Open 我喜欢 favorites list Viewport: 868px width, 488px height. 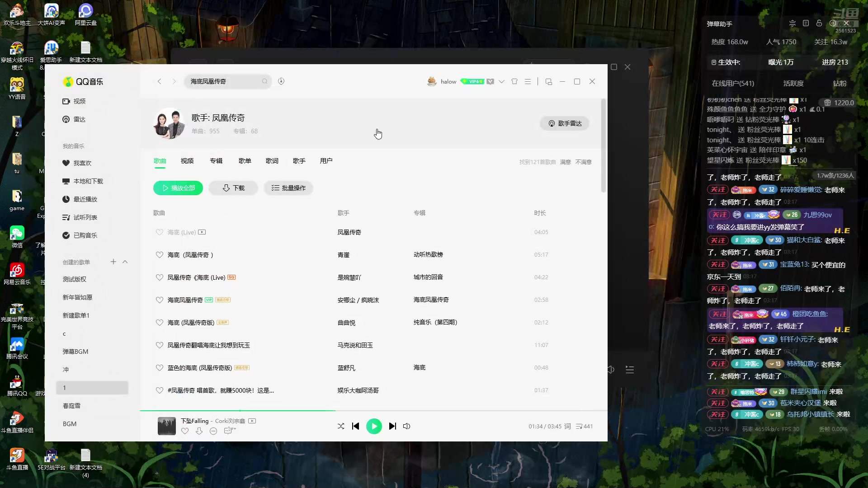click(x=77, y=163)
